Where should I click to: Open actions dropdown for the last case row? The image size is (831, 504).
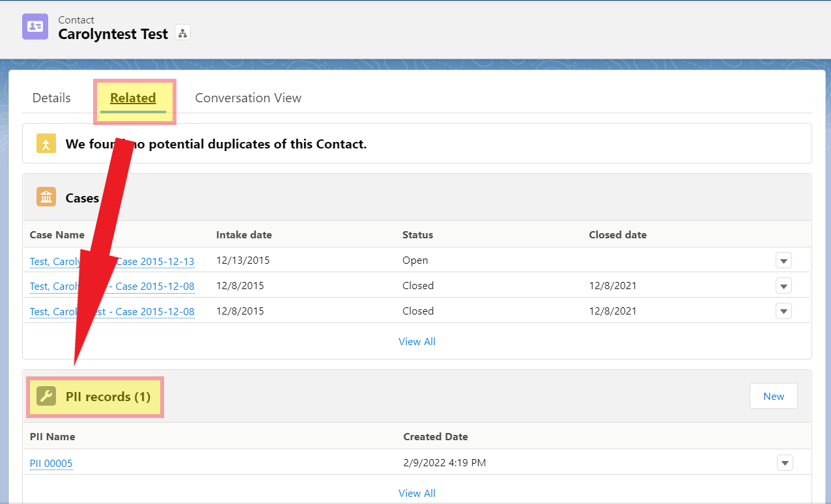(x=783, y=311)
